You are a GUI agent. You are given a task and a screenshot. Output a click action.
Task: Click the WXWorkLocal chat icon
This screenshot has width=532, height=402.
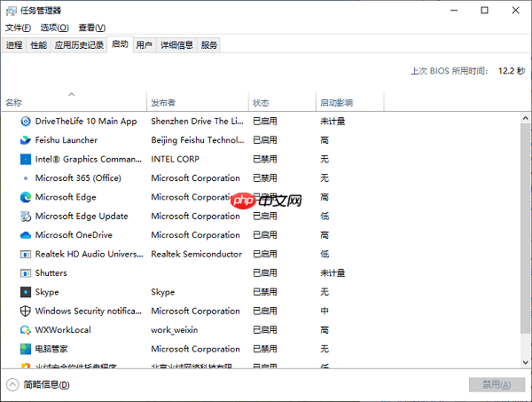26,330
